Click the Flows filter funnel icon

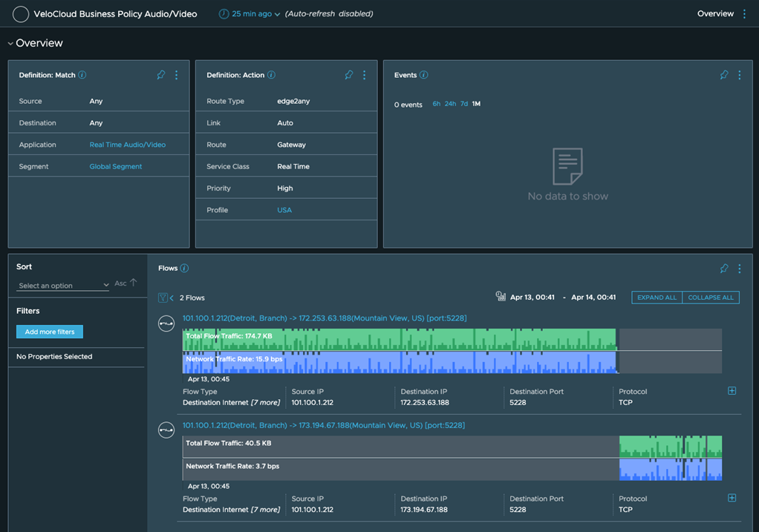(163, 298)
